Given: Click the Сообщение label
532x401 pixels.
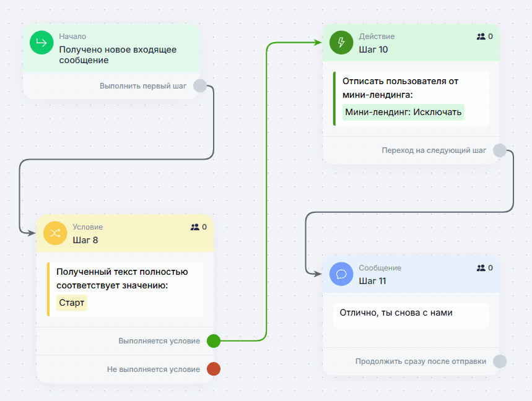Looking at the screenshot, I should click(x=380, y=268).
